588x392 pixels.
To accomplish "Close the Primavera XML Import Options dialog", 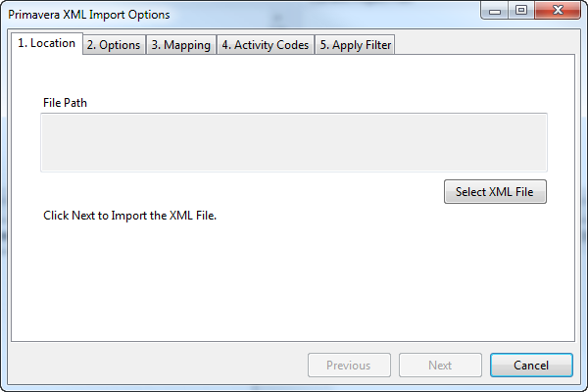I will click(558, 10).
